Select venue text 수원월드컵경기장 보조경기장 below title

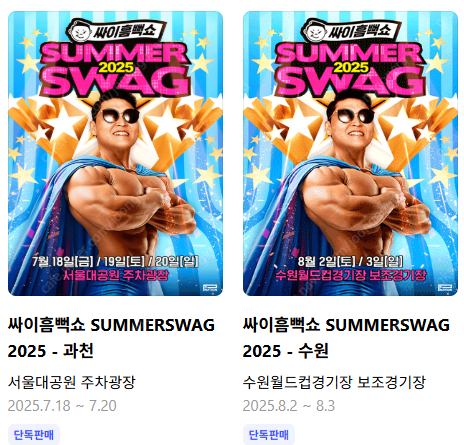click(x=334, y=382)
